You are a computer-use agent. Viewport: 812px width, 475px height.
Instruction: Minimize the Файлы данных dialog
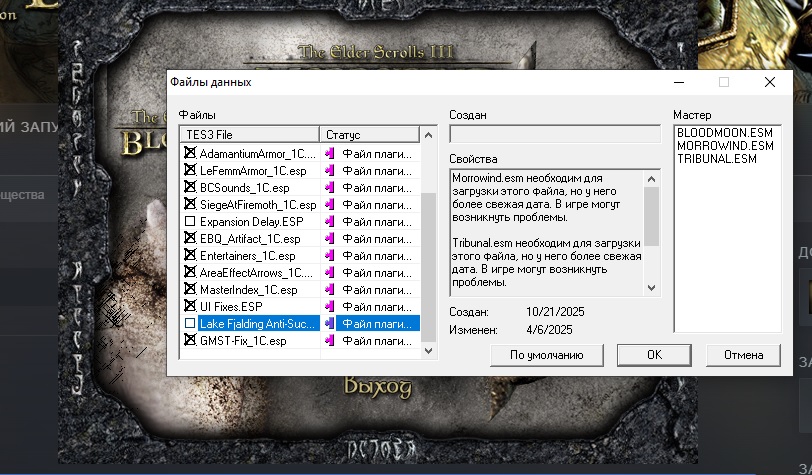tap(679, 82)
